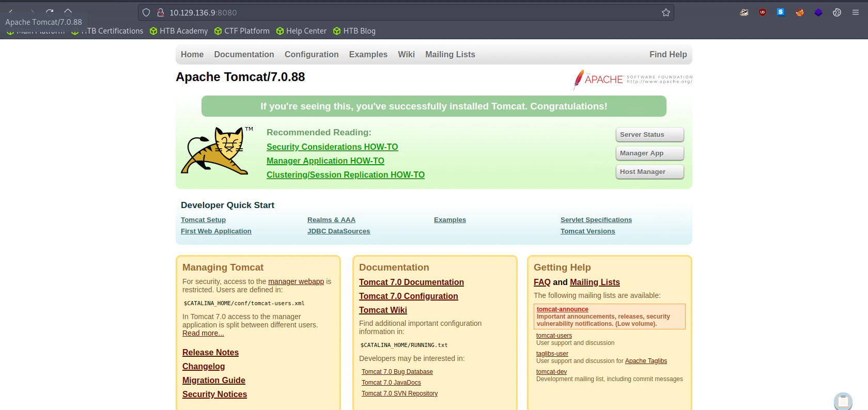This screenshot has width=868, height=410.
Task: Open the taglibs-user mailing list link
Action: 552,354
